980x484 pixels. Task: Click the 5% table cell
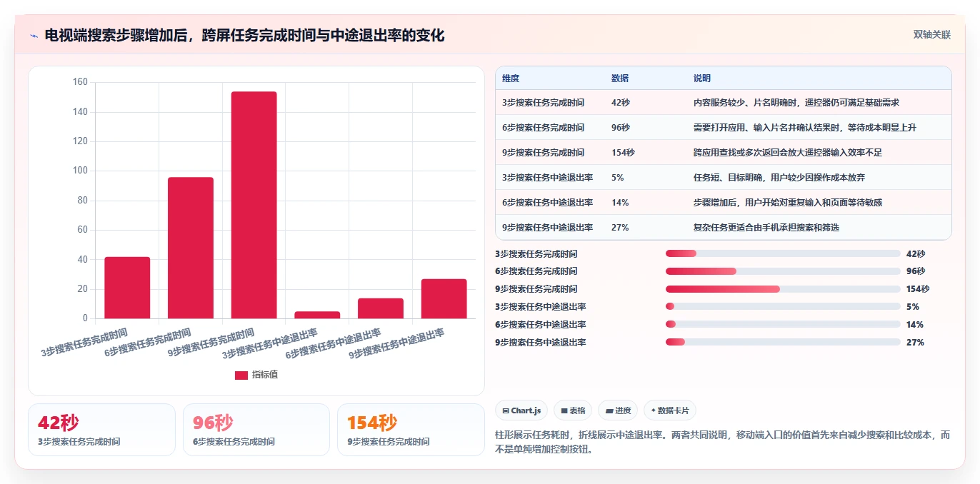click(618, 178)
